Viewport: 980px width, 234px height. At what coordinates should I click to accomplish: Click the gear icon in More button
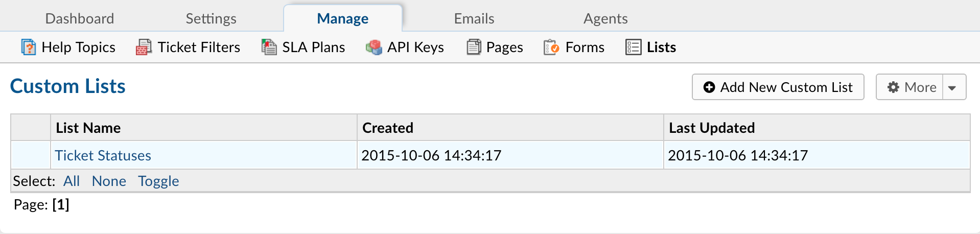tap(893, 87)
